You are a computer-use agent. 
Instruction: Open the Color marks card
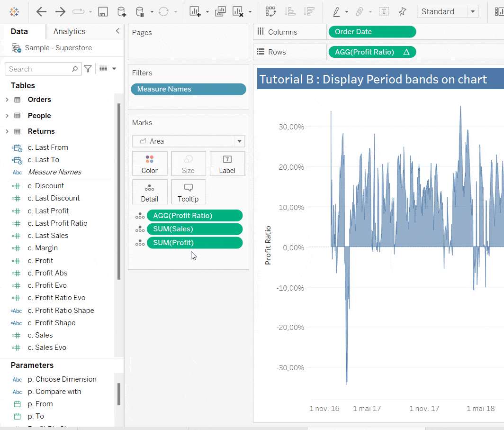tap(150, 164)
